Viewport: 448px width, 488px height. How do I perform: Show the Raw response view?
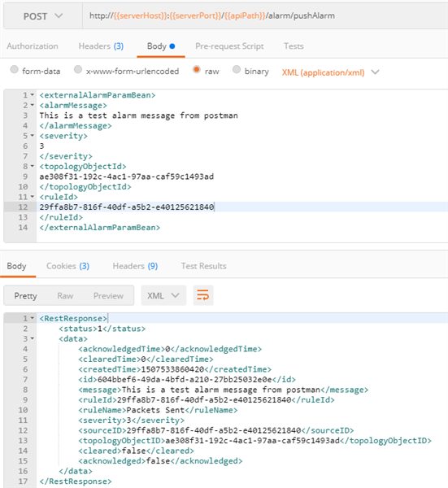click(65, 296)
